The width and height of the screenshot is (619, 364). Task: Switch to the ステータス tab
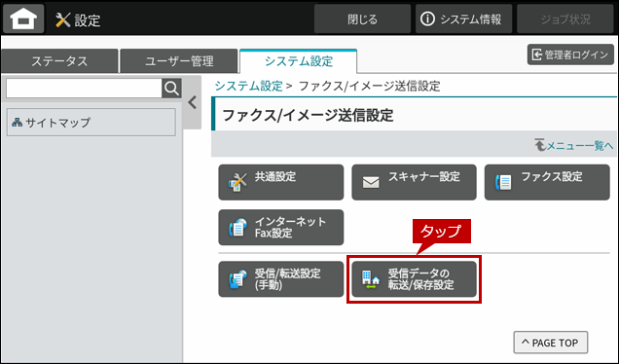pyautogui.click(x=59, y=61)
